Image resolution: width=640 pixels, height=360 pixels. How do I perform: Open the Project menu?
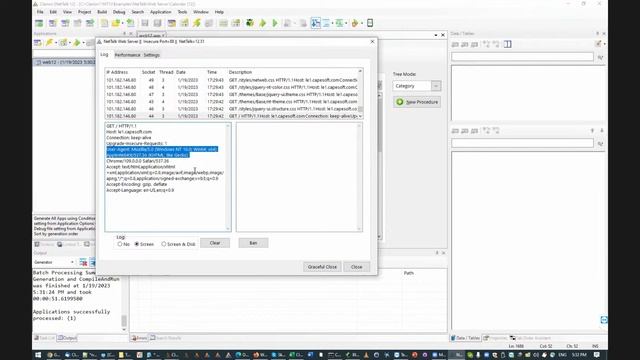pos(84,12)
